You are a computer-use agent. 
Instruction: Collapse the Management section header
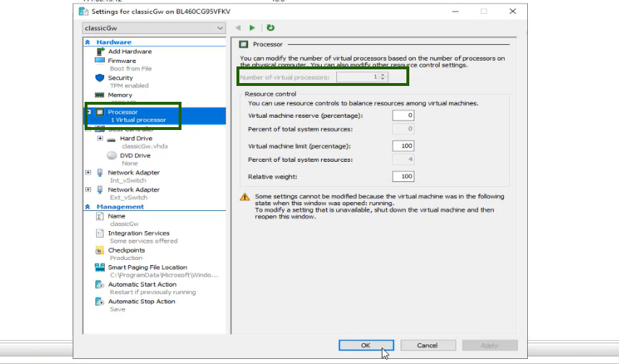click(x=88, y=207)
